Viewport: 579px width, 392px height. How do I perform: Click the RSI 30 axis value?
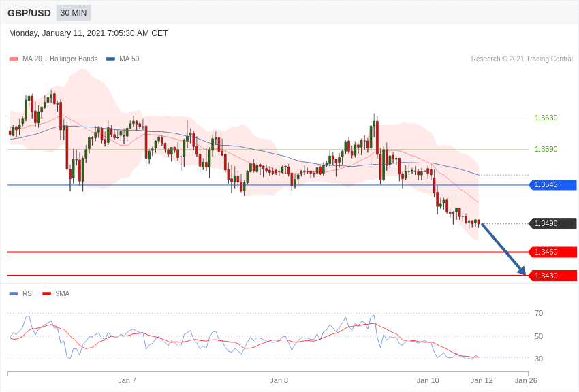(539, 359)
